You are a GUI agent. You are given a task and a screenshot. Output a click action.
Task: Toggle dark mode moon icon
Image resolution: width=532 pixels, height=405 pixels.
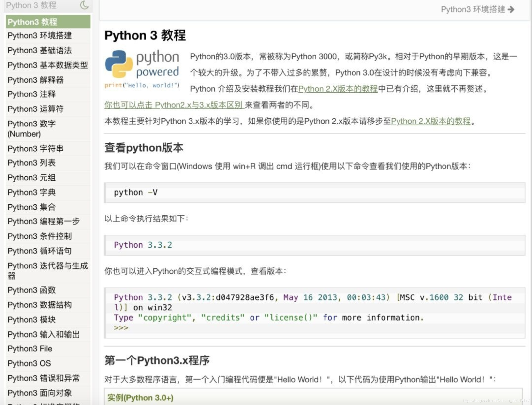84,5
